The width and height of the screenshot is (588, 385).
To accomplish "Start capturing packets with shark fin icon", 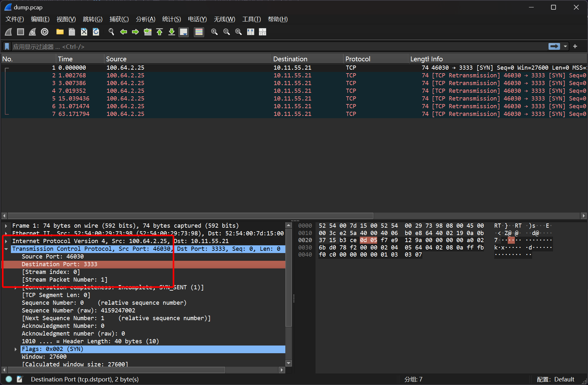I will tap(9, 32).
